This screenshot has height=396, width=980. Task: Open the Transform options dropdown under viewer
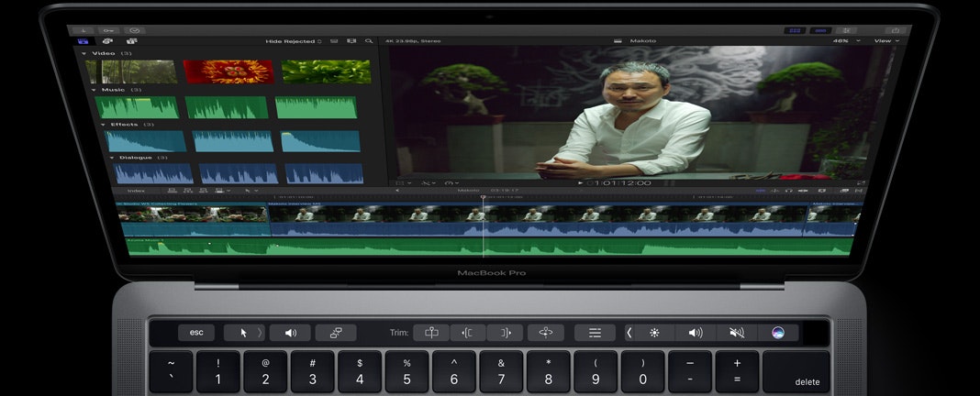click(x=403, y=183)
